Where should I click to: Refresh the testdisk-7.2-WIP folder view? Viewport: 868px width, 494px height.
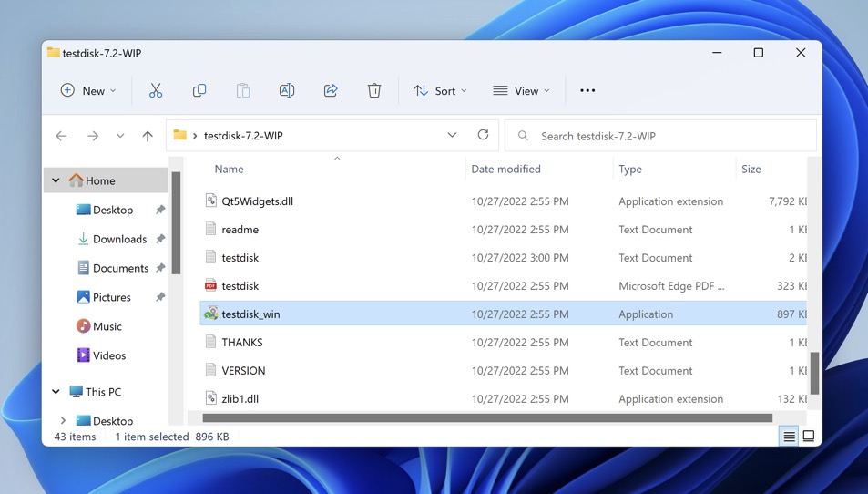tap(483, 135)
